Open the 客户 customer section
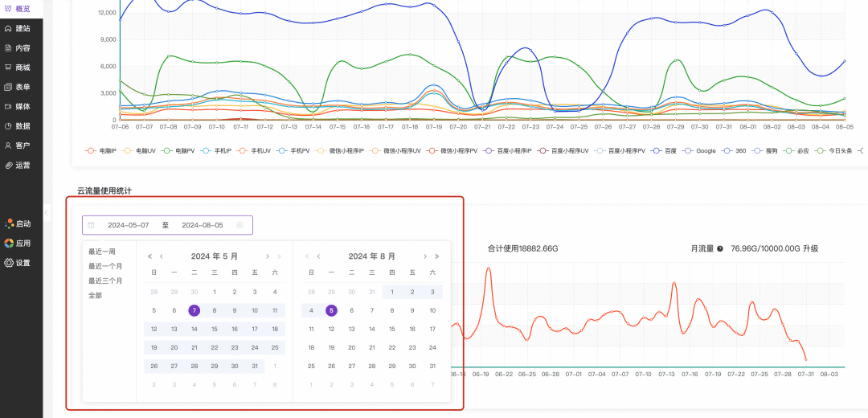This screenshot has height=418, width=868. pos(22,145)
